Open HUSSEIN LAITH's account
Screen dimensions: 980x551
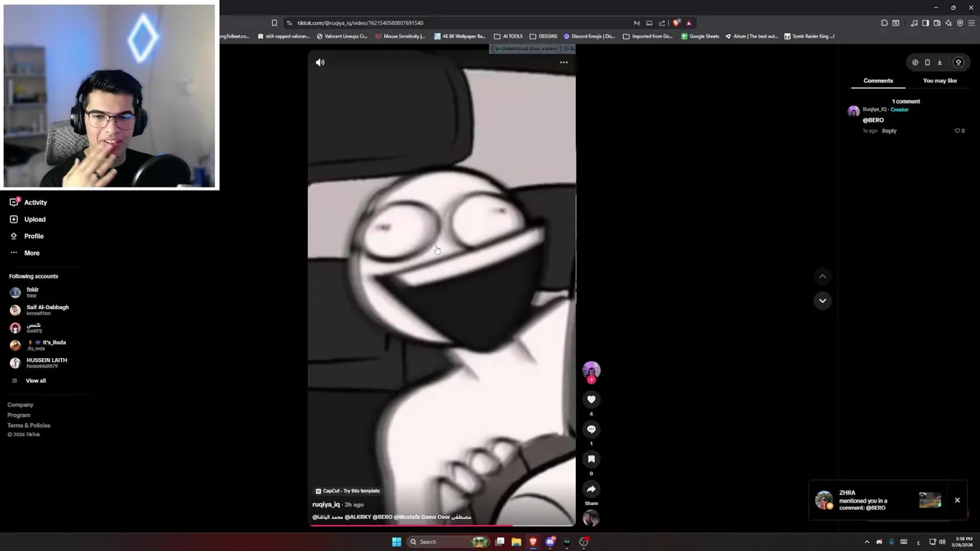tap(38, 363)
